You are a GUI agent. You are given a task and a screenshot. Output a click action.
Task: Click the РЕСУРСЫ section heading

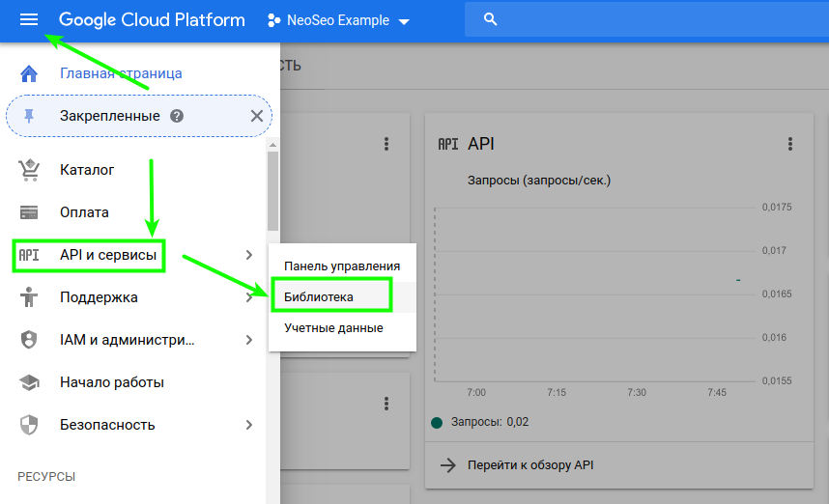click(46, 477)
